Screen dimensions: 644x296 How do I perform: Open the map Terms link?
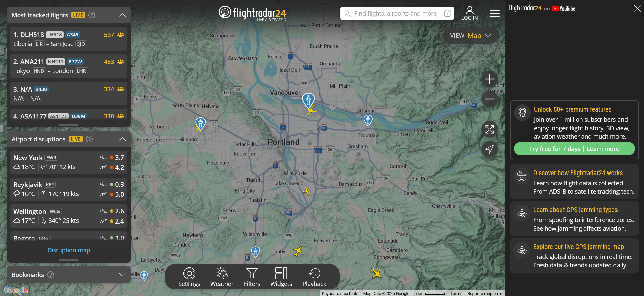[456, 293]
